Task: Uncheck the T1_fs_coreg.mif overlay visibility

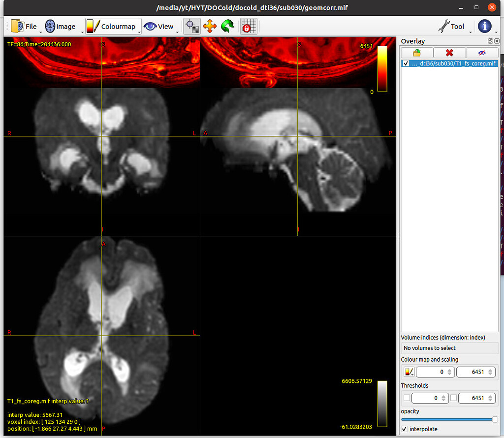Action: pos(406,63)
